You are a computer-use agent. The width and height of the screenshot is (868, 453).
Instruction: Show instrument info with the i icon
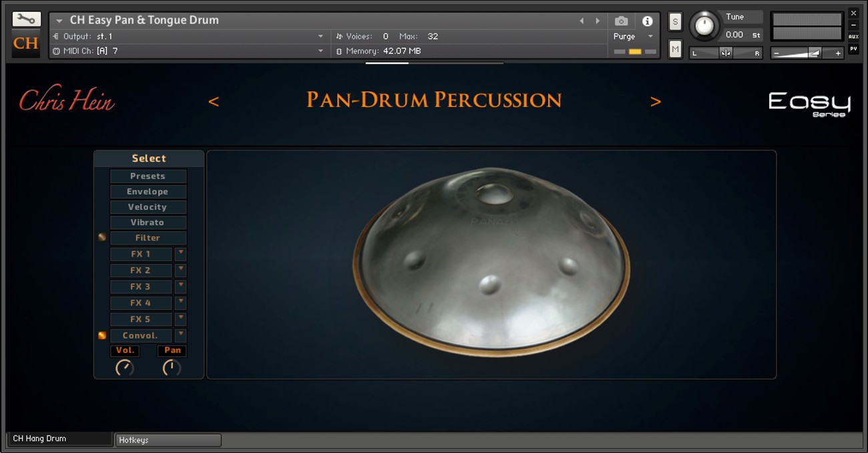coord(647,21)
